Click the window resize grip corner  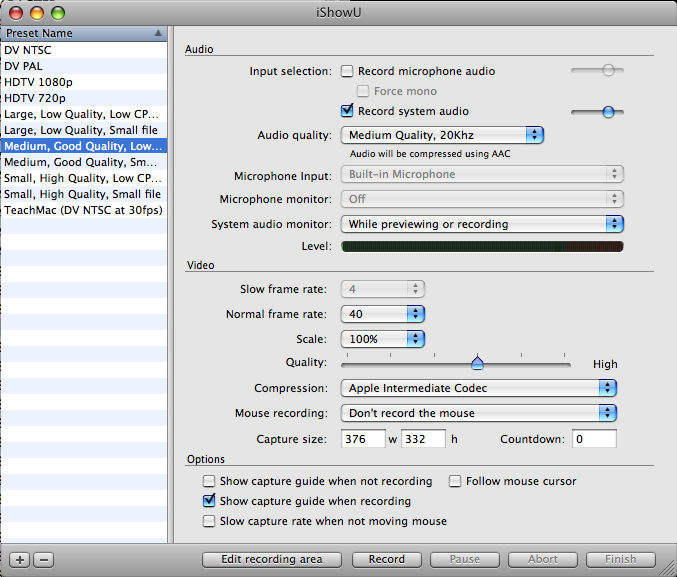point(668,568)
